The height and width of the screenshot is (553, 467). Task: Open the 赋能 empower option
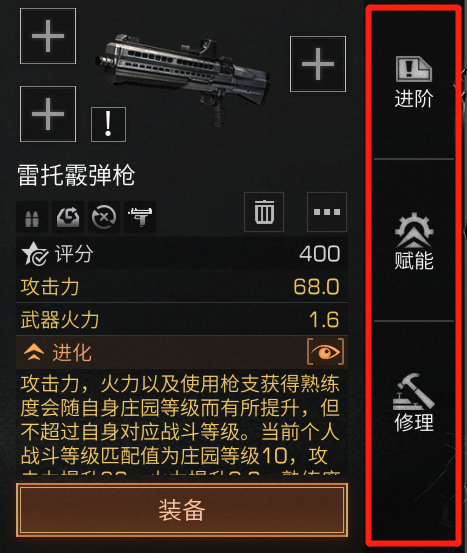pyautogui.click(x=414, y=241)
